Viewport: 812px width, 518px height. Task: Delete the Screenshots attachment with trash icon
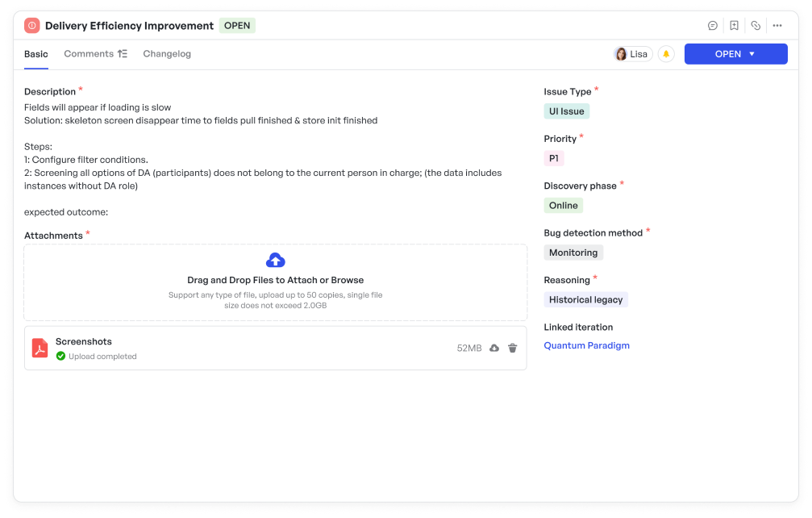coord(512,348)
